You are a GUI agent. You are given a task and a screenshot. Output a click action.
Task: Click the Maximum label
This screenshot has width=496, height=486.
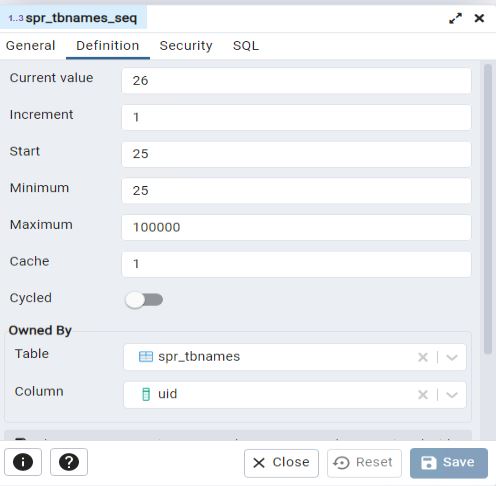(x=41, y=224)
